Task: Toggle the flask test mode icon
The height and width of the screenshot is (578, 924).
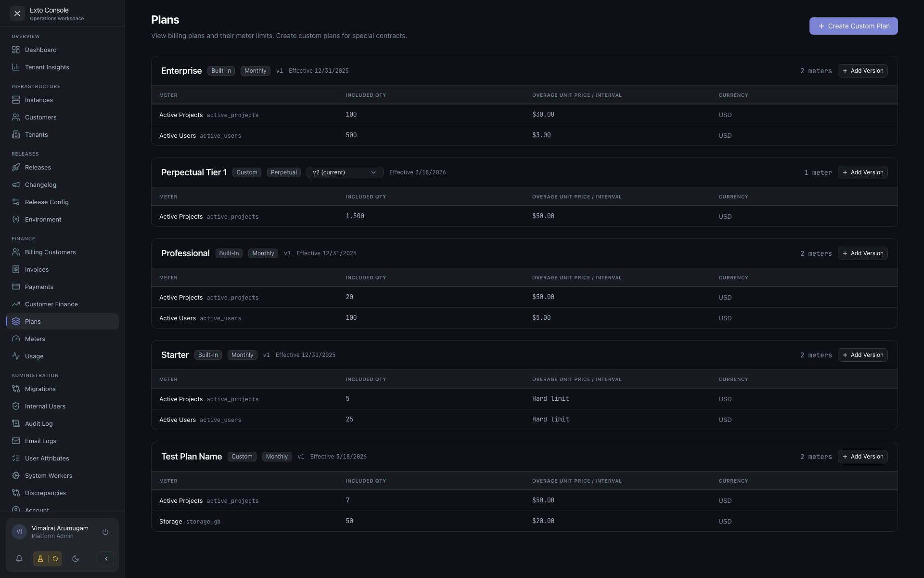Action: 40,559
